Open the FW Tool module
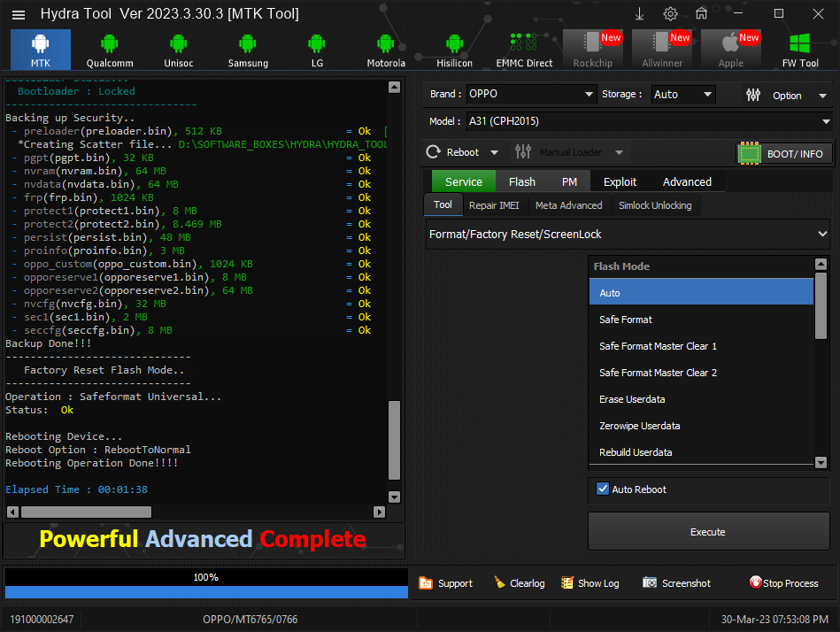Viewport: 840px width, 632px height. (800, 50)
